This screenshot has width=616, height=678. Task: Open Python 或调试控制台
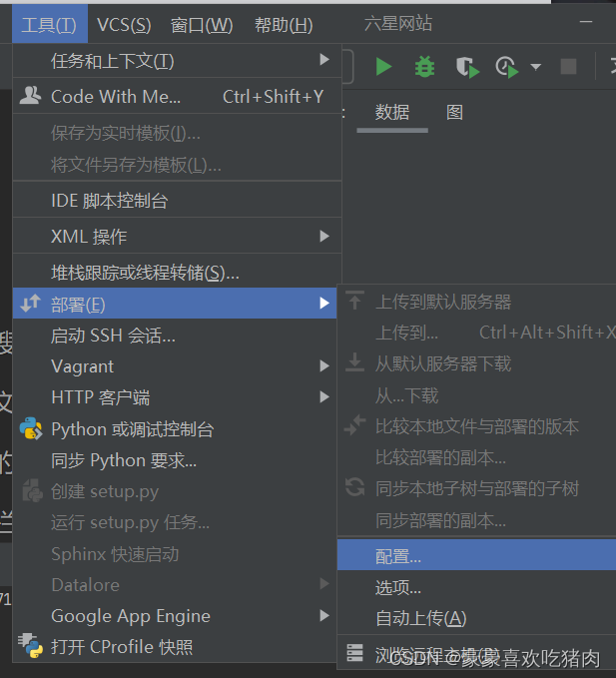(175, 429)
